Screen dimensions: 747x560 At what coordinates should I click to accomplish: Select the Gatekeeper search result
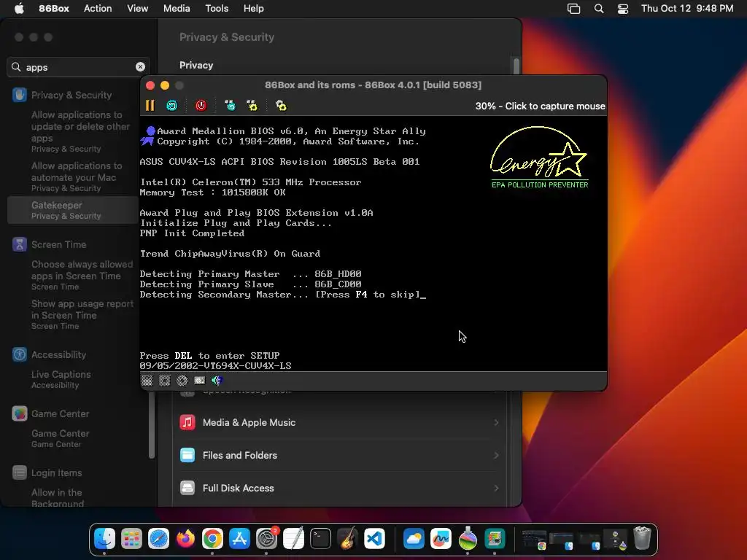(x=73, y=210)
